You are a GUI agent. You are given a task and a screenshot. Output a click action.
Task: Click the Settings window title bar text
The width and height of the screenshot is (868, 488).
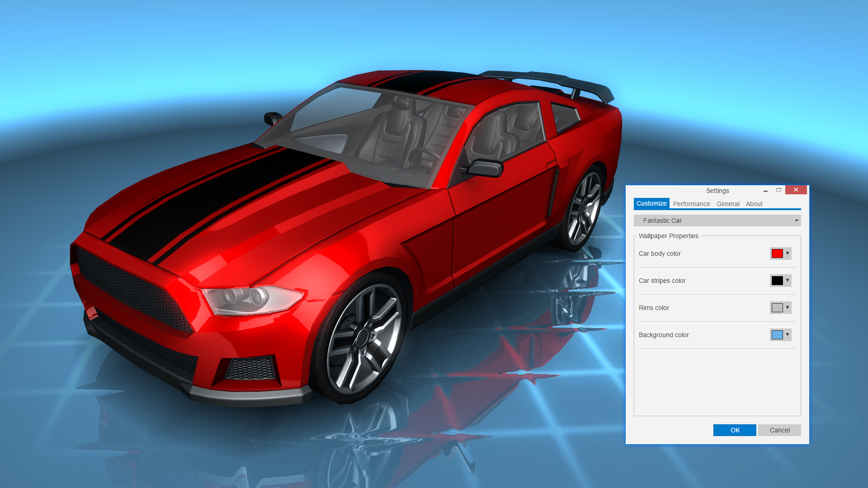point(717,191)
